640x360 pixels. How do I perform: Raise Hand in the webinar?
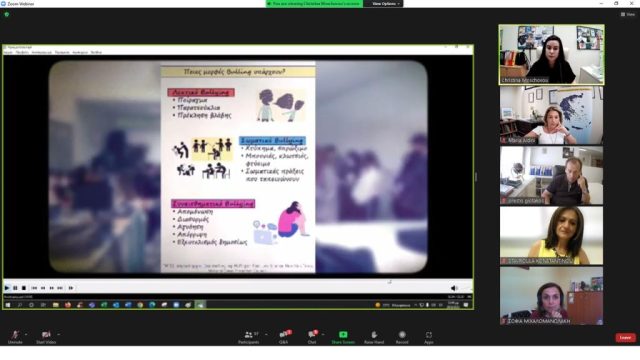click(374, 337)
